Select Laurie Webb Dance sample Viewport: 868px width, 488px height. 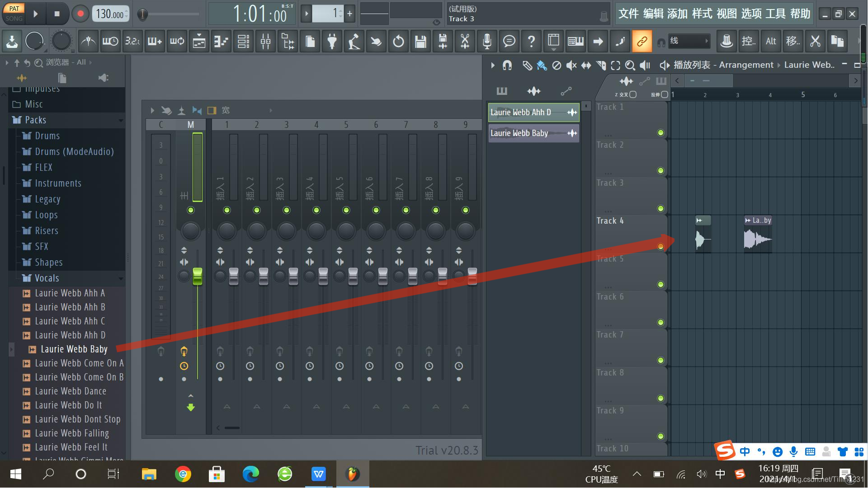(71, 391)
